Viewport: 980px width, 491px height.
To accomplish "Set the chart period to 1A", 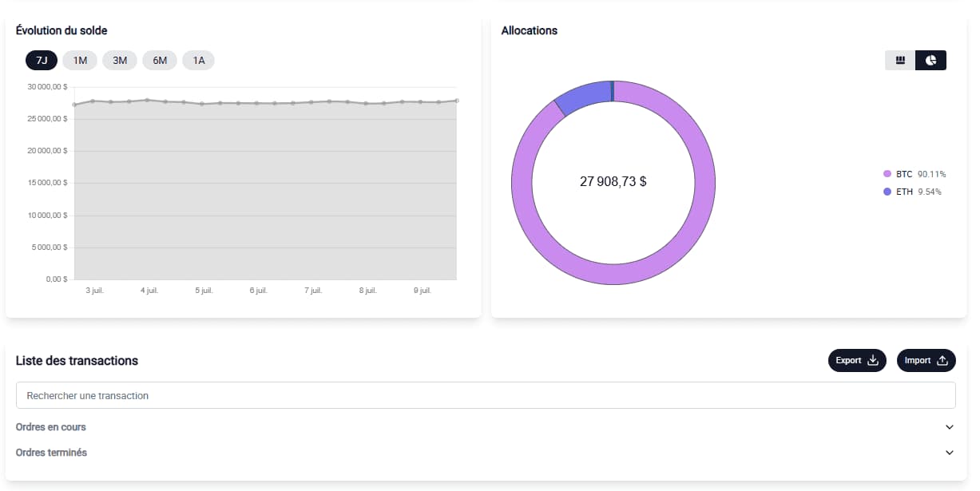I will click(198, 61).
